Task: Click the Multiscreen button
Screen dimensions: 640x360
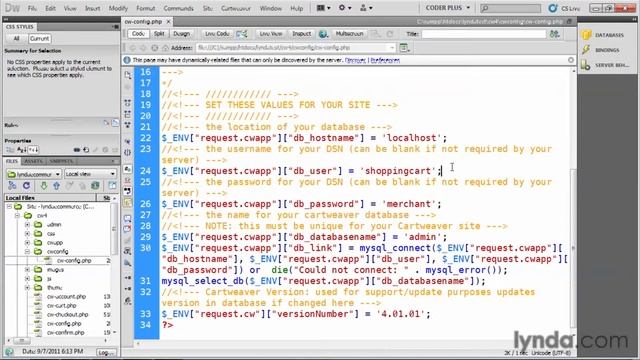Action: tap(349, 34)
